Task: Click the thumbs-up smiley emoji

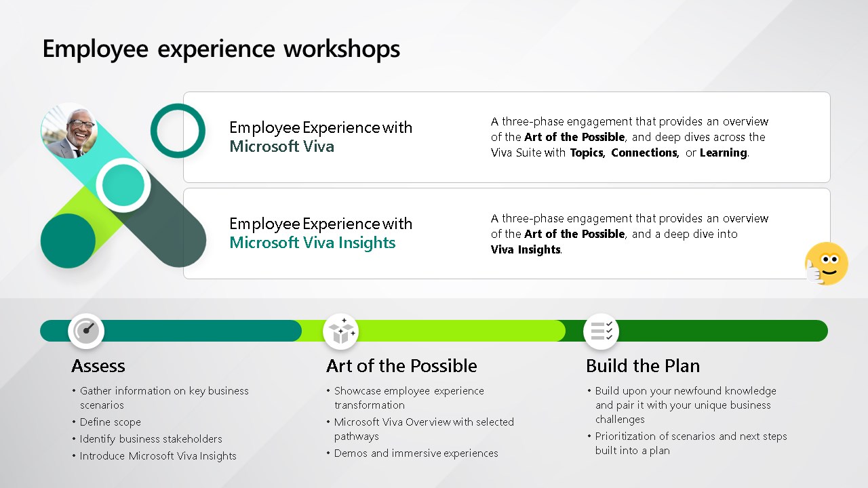Action: tap(826, 264)
